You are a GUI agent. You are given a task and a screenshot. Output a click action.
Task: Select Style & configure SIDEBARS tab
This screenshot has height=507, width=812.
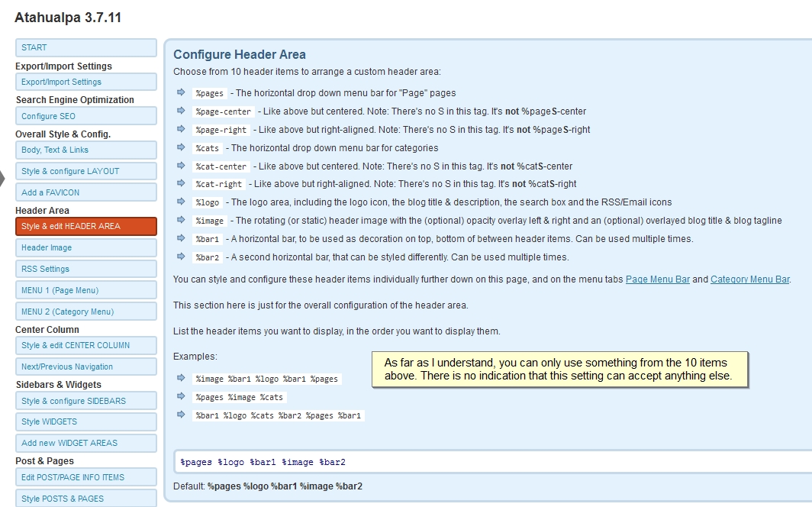click(x=86, y=401)
